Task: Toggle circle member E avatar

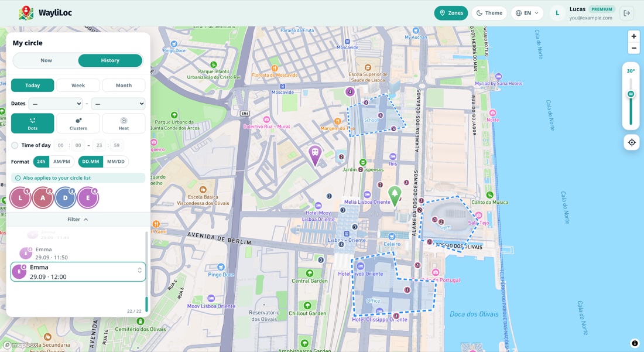Action: [88, 198]
